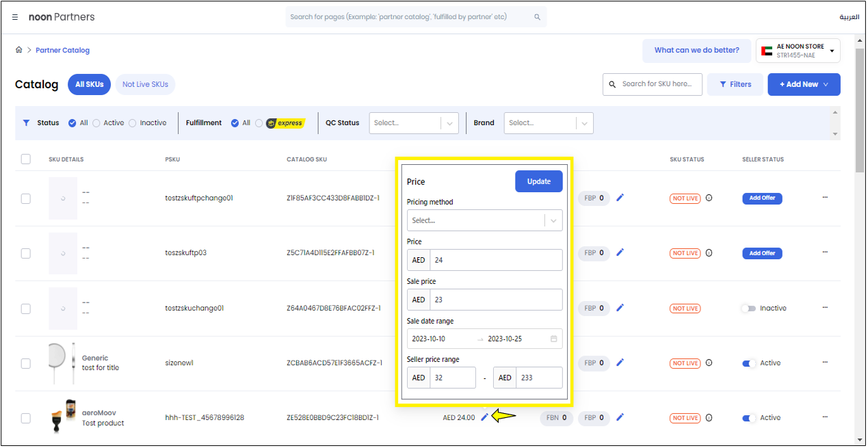Click pencil icon next to AED 24.00
Screen dimensions: 868x448
coord(485,417)
